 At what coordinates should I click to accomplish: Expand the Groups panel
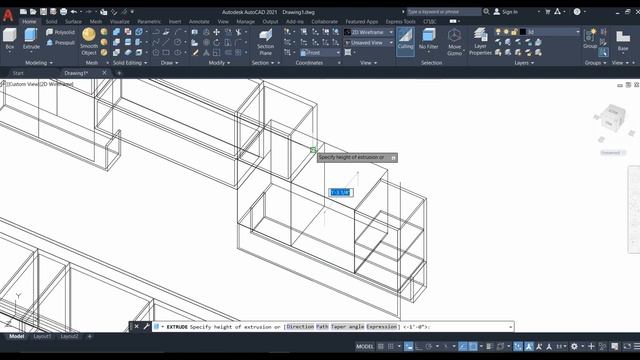point(596,63)
